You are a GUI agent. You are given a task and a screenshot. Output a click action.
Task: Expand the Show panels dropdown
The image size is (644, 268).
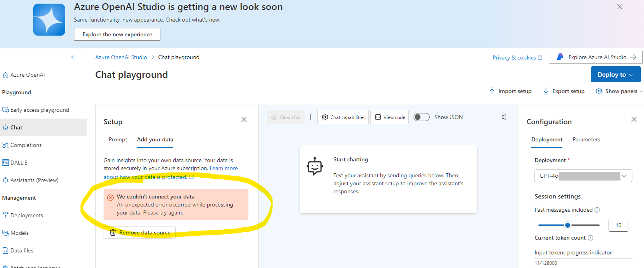619,91
